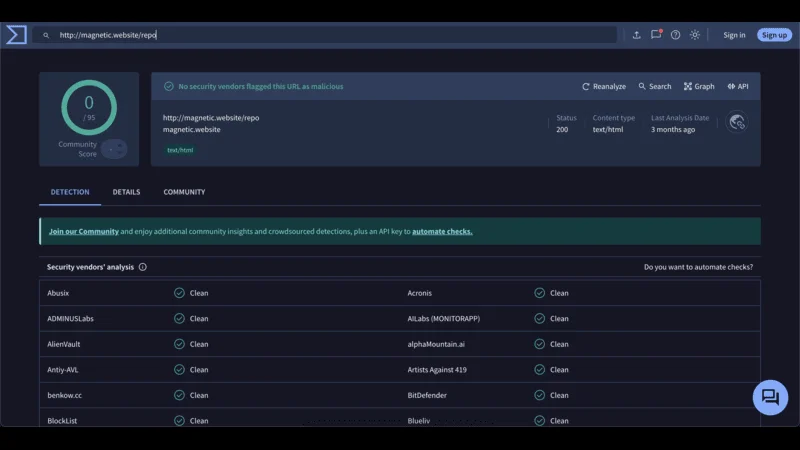
Task: Click the info icon beside Security vendors' analysis
Action: (143, 267)
